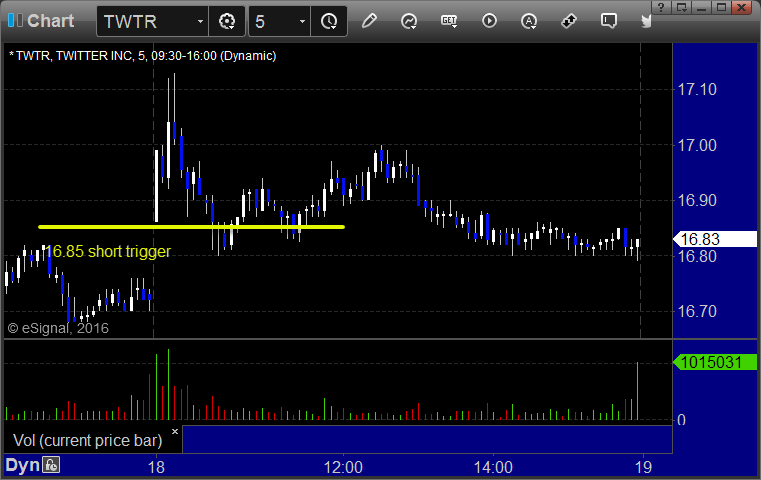
Task: Click the Vol (current price bar) label
Action: tap(87, 440)
